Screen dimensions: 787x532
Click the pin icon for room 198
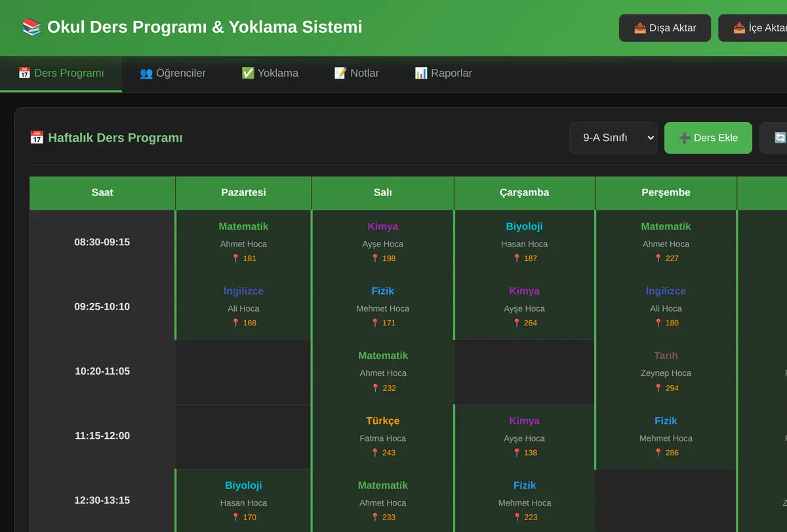(x=375, y=258)
